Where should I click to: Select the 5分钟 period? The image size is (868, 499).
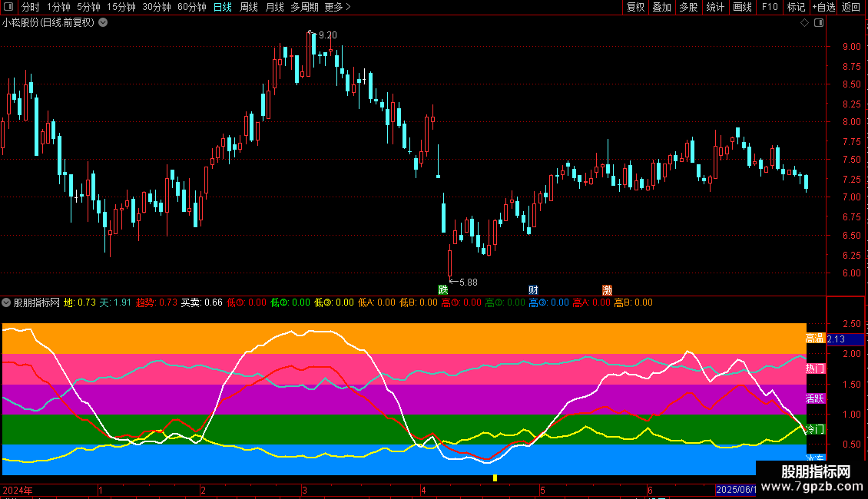click(88, 7)
